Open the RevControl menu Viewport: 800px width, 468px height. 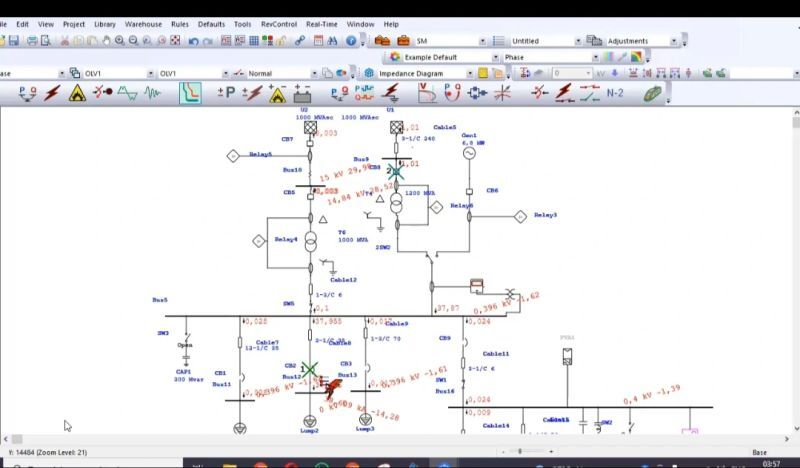(x=277, y=23)
